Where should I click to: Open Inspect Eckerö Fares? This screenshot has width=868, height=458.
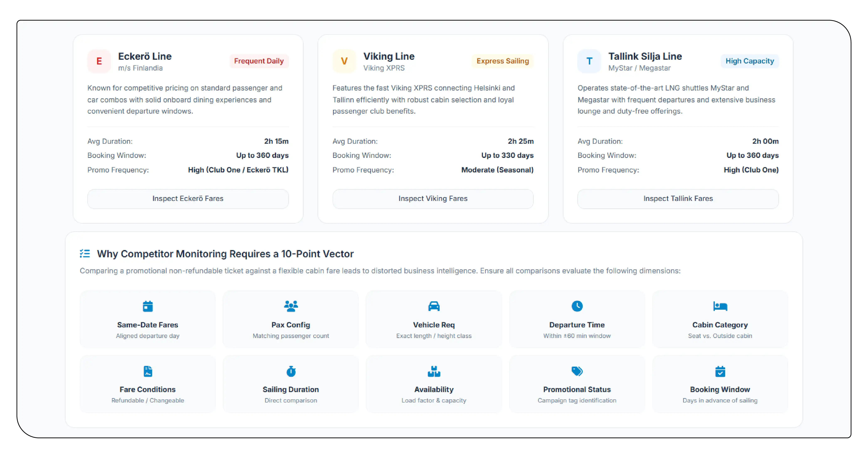188,198
